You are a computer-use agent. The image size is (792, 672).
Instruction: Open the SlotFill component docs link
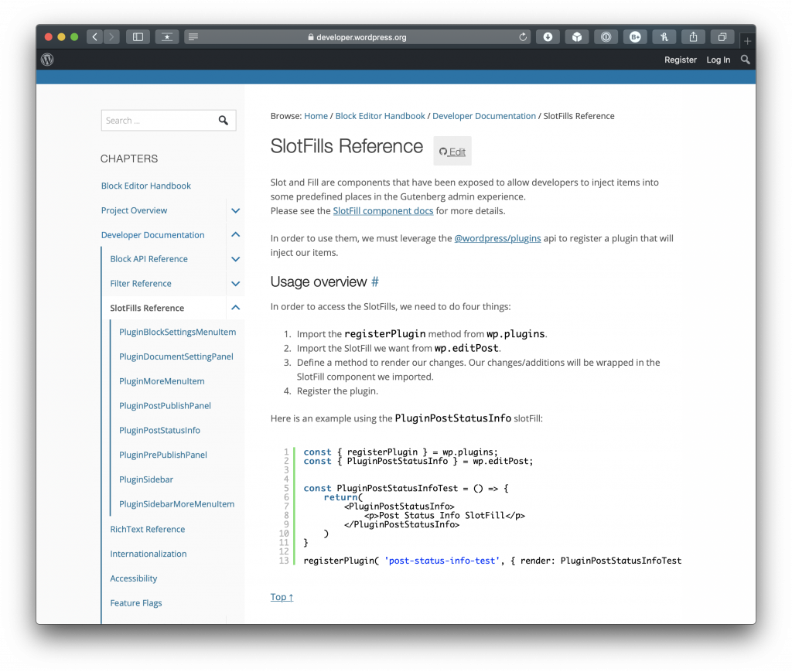click(383, 211)
